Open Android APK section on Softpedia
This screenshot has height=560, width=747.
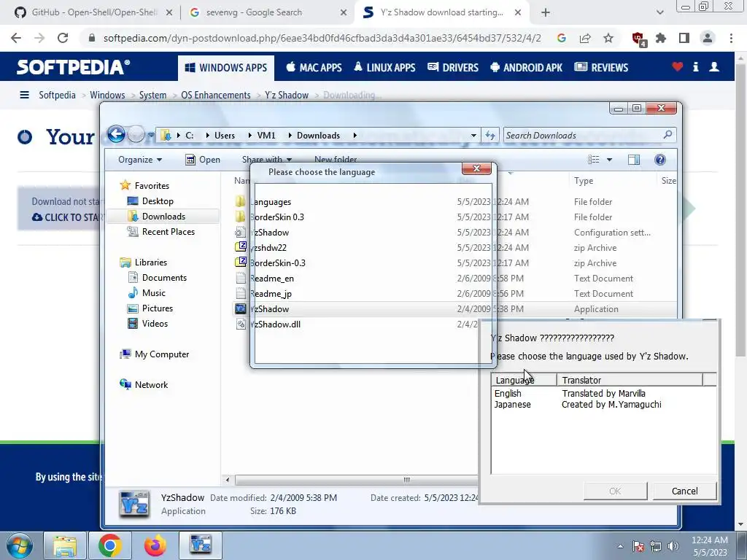[527, 68]
